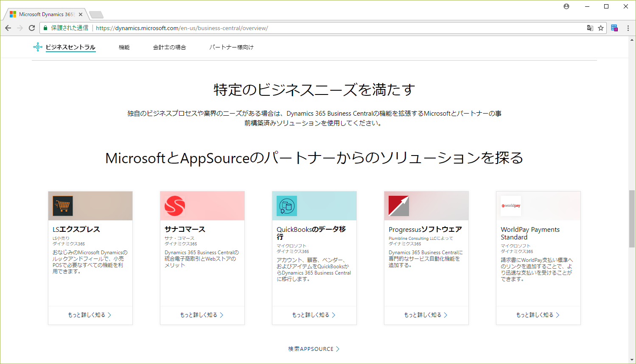Open Chrome three-dot menu
The width and height of the screenshot is (636, 364).
point(628,28)
